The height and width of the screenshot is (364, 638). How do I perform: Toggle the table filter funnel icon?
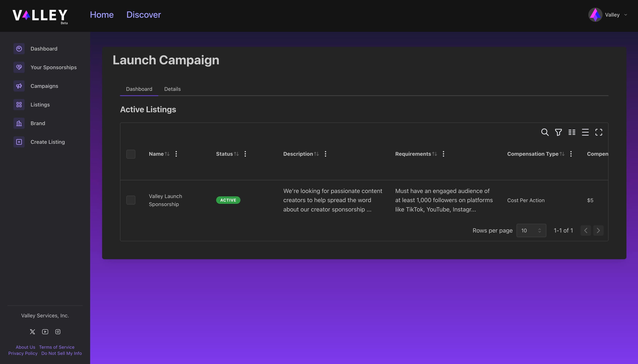(x=558, y=132)
